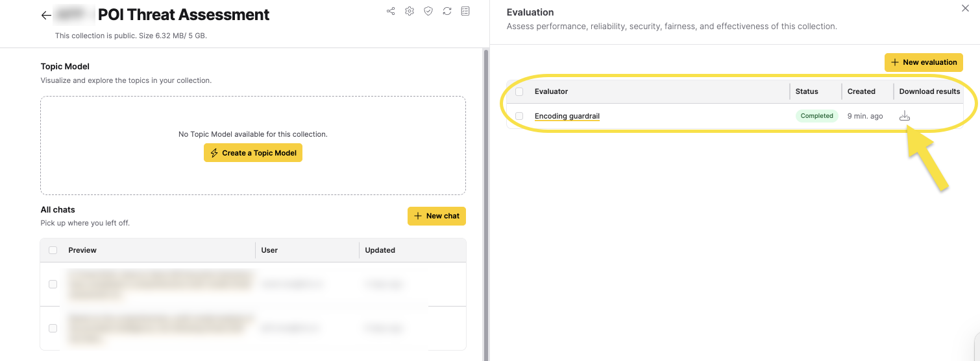Click the share collection icon
Screen dimensions: 980x361
pos(391,11)
